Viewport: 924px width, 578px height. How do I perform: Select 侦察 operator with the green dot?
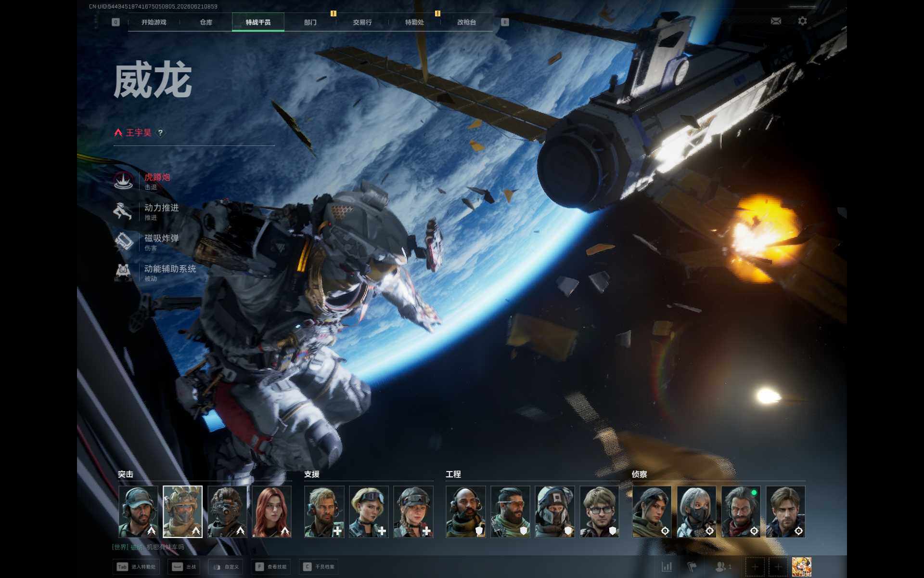[x=741, y=512]
